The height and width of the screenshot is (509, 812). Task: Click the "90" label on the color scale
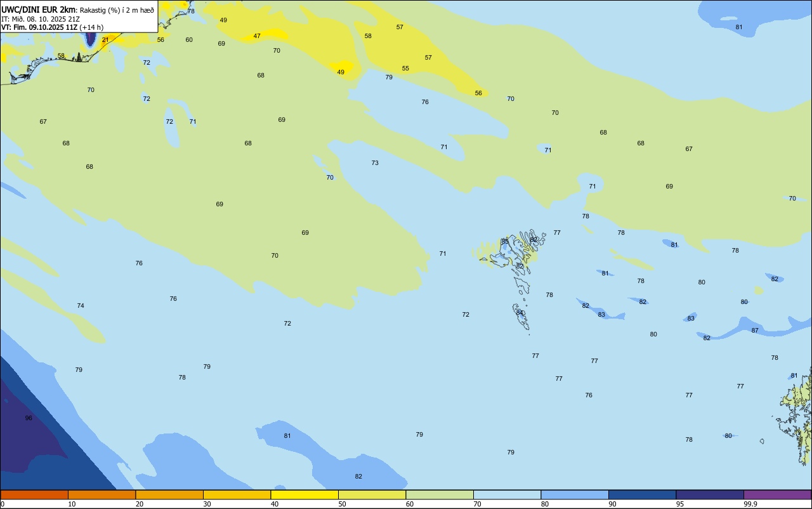(x=612, y=504)
